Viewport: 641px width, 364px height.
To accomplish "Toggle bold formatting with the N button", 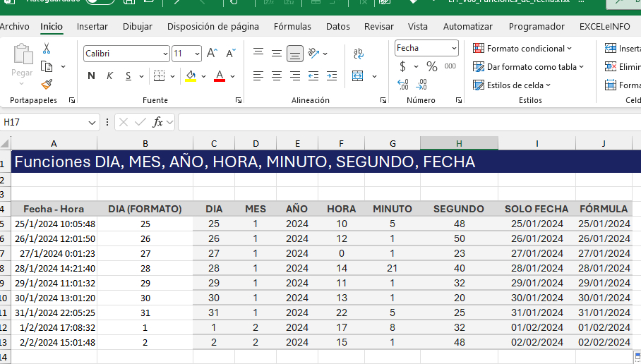I will tap(91, 75).
